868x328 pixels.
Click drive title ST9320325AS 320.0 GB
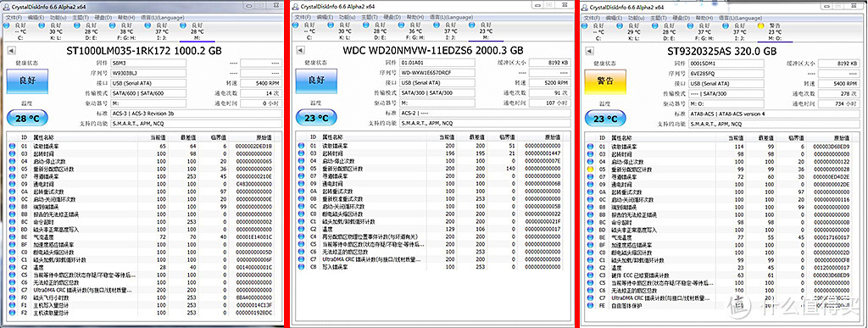click(x=722, y=51)
